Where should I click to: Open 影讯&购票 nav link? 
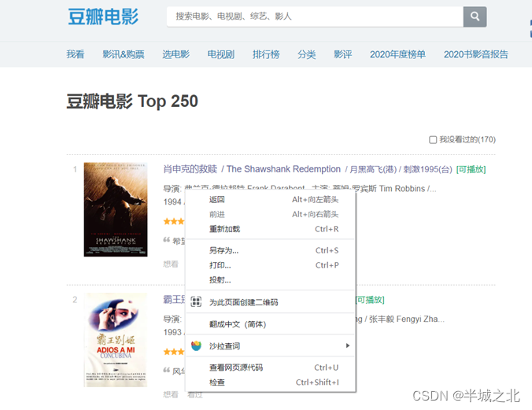124,54
